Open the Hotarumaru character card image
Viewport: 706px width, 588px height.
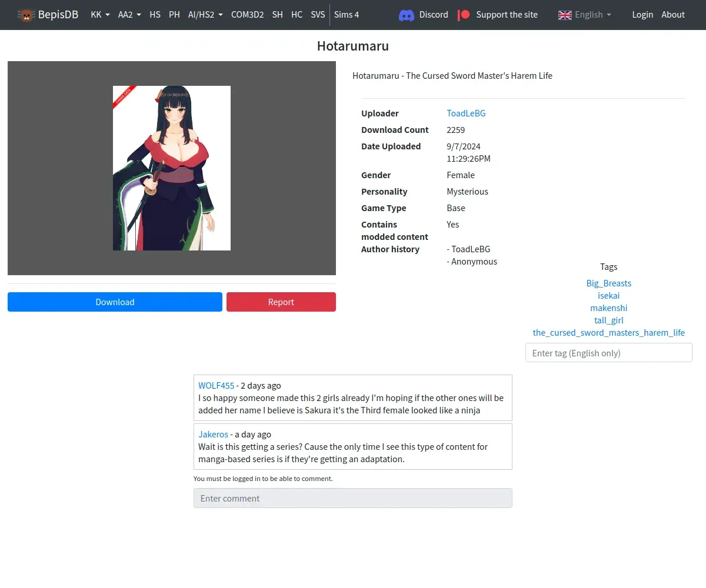172,168
